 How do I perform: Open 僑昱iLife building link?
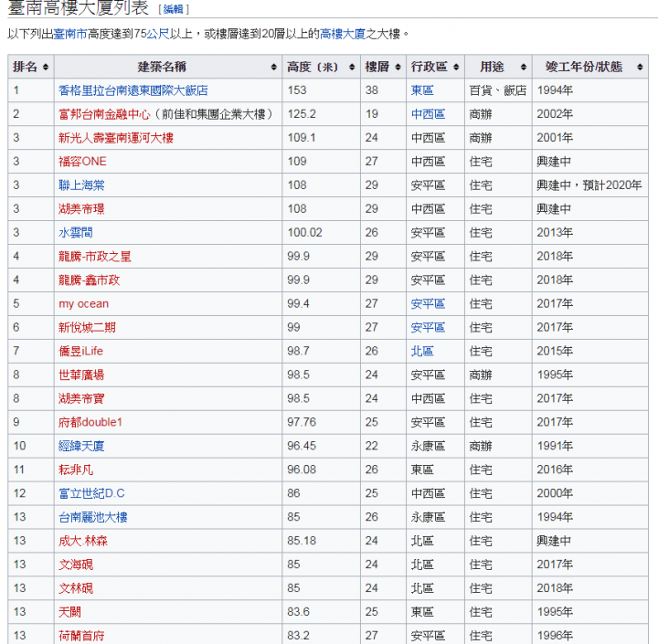pos(80,351)
